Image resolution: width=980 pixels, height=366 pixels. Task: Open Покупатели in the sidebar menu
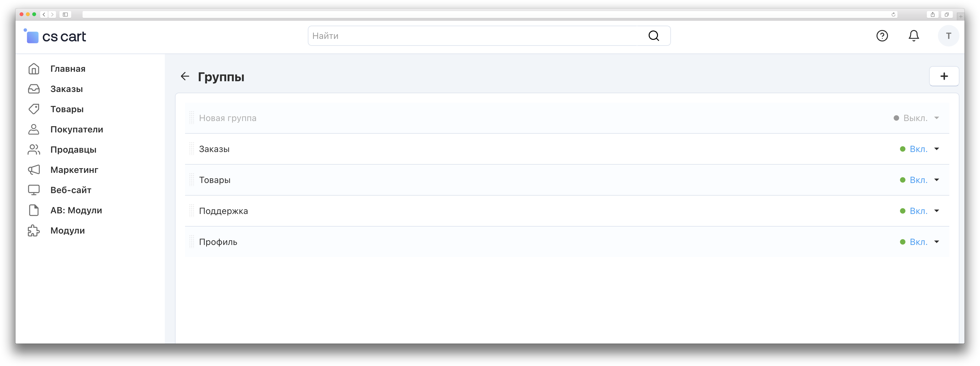click(77, 130)
